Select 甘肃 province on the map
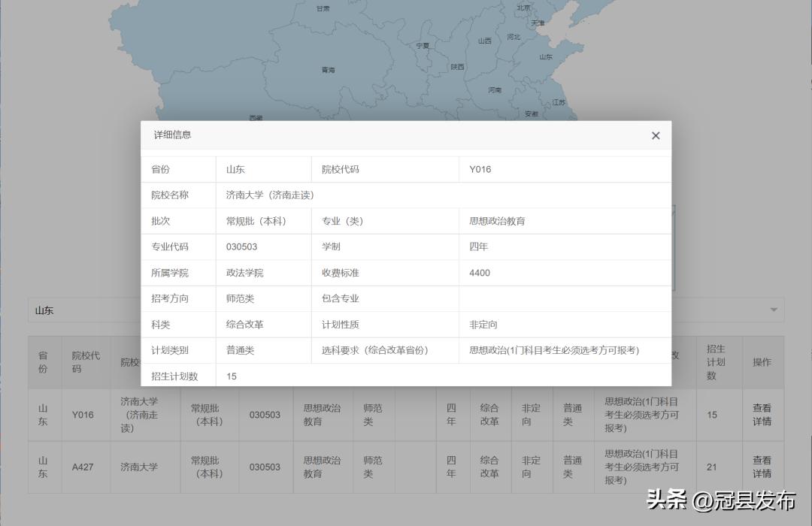The width and height of the screenshot is (812, 526). click(323, 8)
